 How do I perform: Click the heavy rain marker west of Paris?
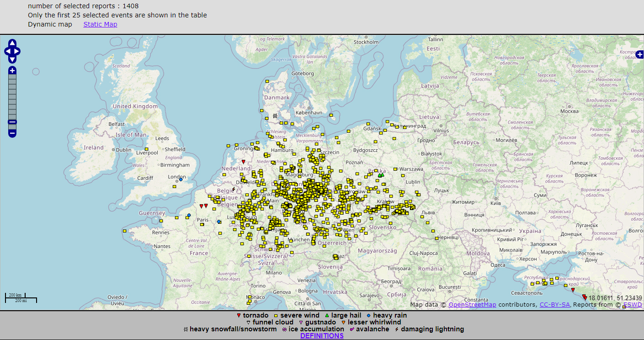click(x=189, y=215)
